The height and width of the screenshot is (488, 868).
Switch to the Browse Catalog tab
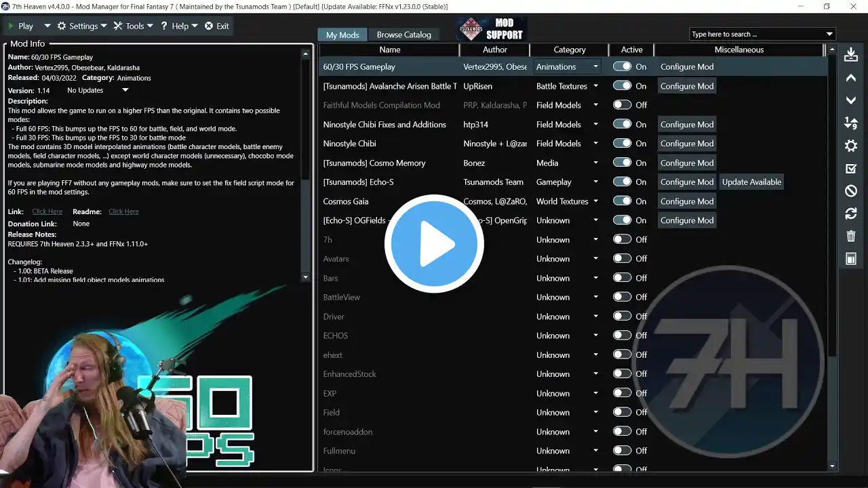click(403, 35)
